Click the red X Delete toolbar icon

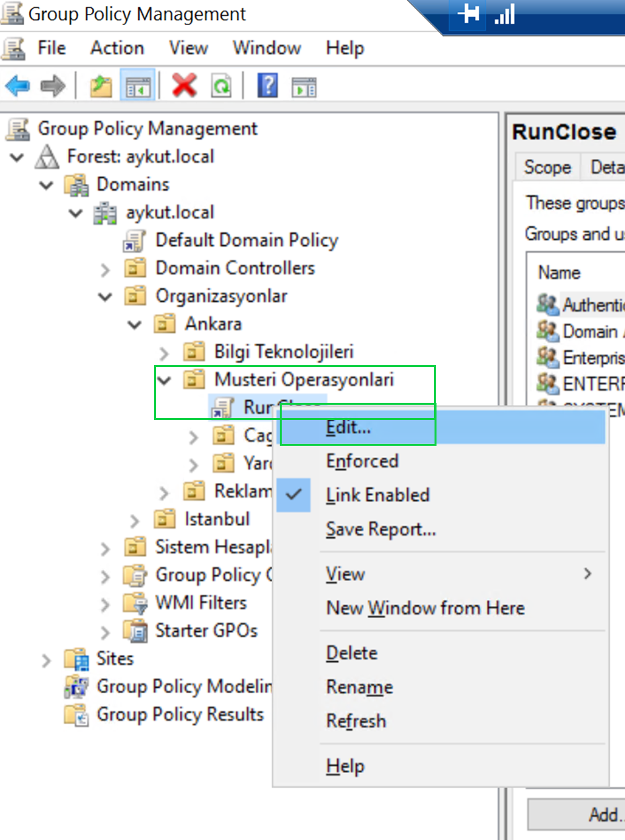coord(185,86)
